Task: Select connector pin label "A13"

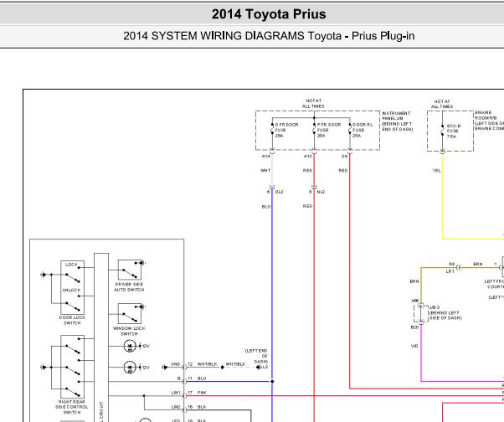Action: 307,157
